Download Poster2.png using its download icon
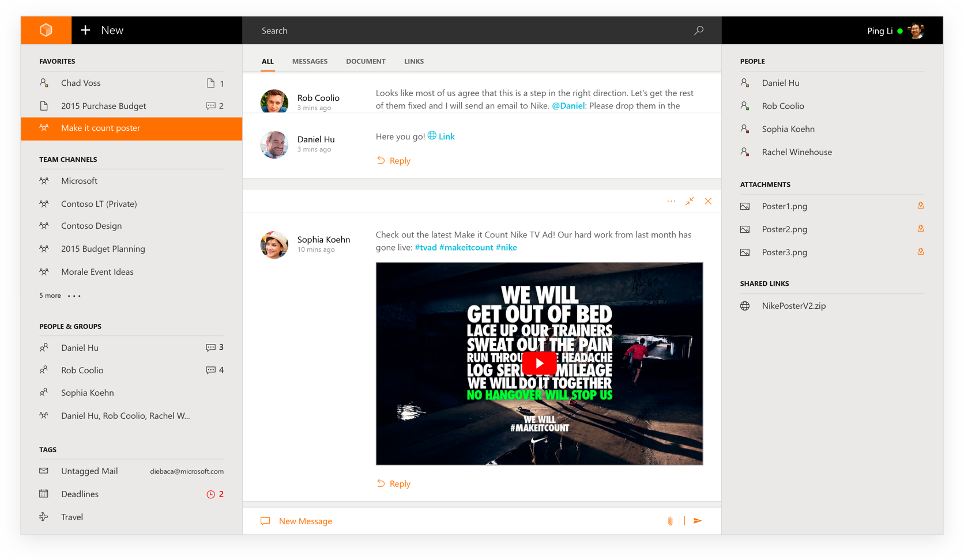This screenshot has width=964, height=560. click(921, 229)
